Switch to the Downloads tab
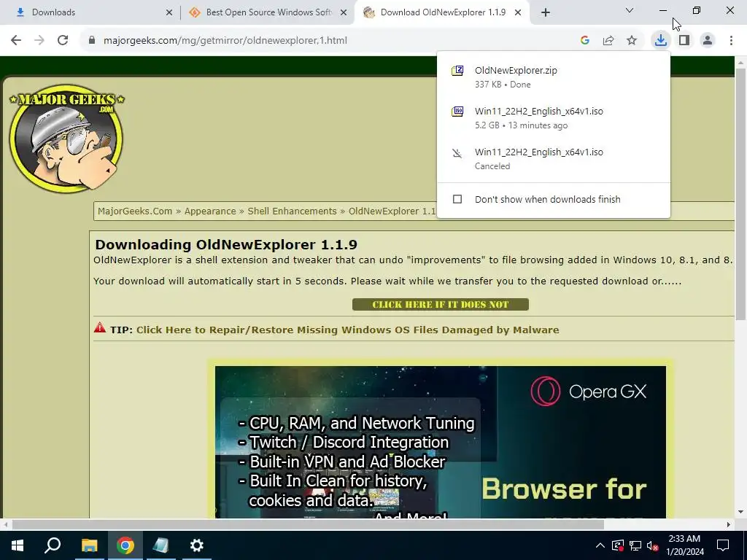The image size is (747, 560). (90, 12)
